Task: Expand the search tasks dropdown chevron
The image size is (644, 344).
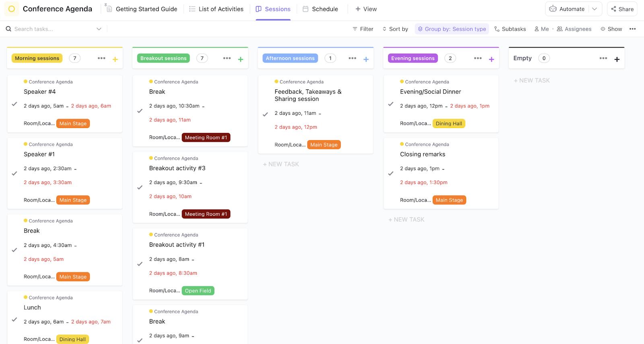Action: click(x=99, y=29)
